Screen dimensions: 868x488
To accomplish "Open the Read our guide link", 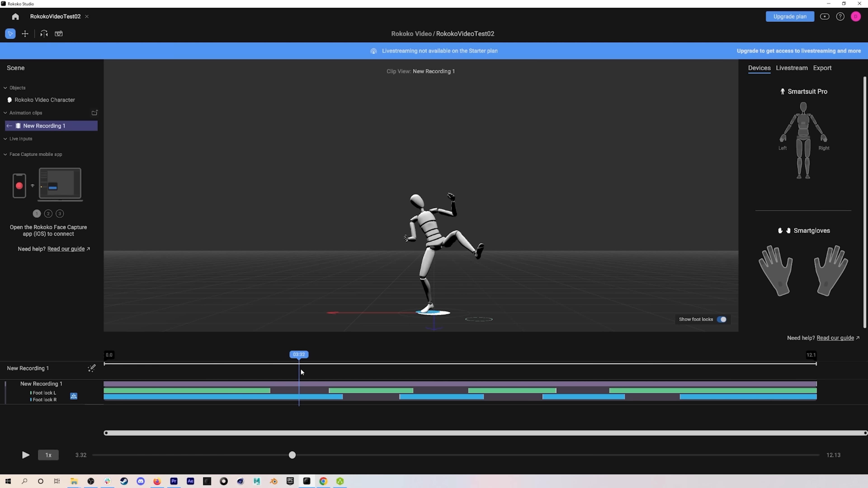I will [x=66, y=249].
